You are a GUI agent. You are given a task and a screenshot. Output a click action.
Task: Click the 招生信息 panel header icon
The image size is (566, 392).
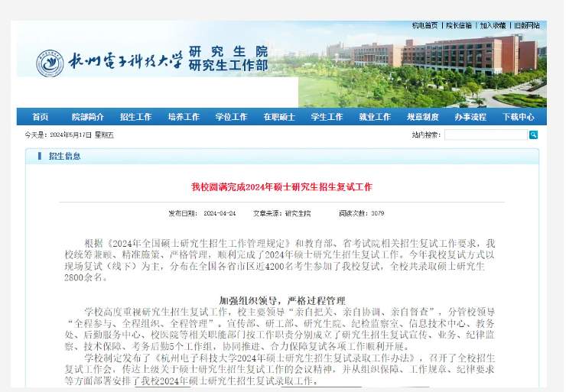coord(37,156)
